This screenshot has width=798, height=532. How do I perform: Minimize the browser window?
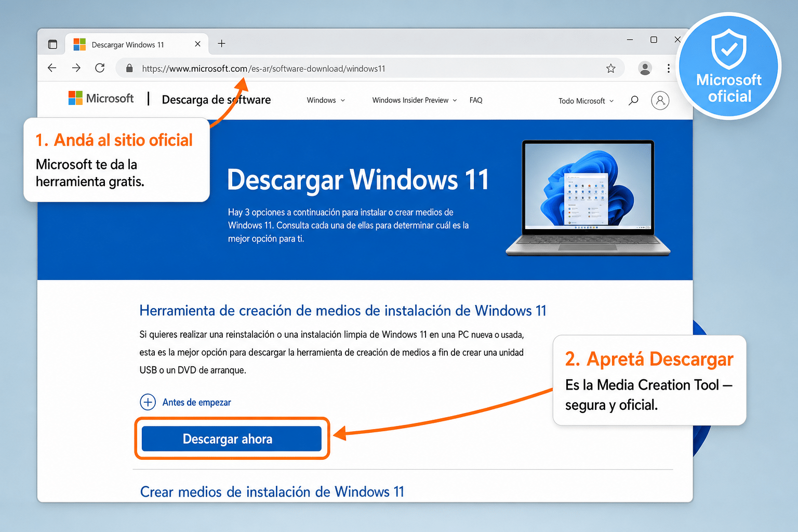[630, 39]
